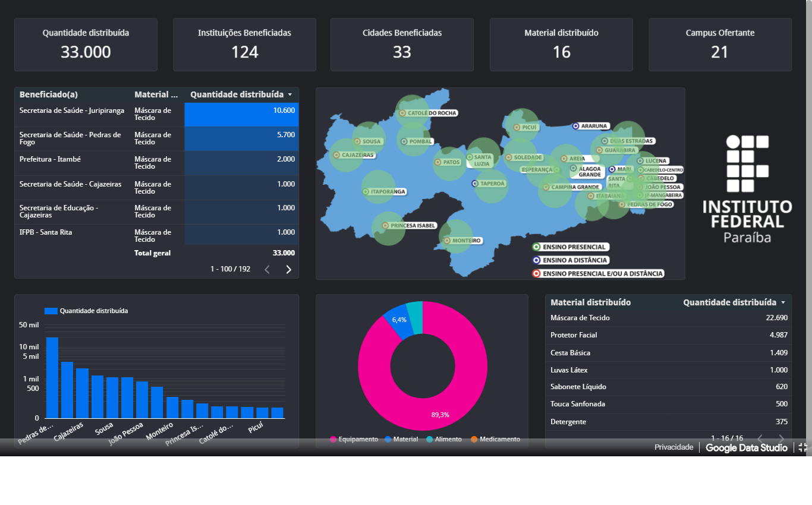The image size is (812, 505).
Task: Go to previous page of Beneficiado table
Action: [267, 269]
